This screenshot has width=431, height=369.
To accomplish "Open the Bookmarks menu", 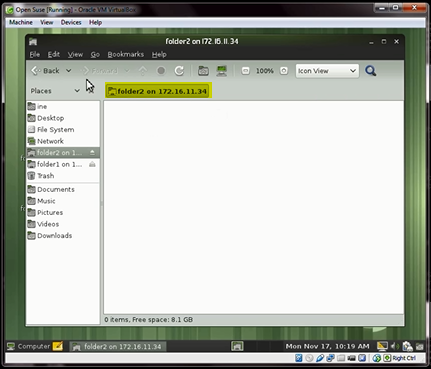I will [126, 54].
